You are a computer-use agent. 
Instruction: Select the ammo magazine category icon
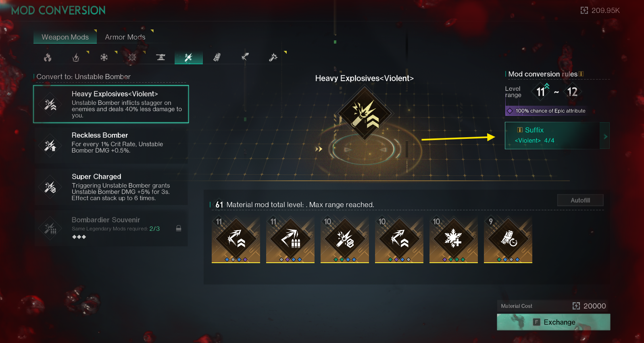click(217, 57)
